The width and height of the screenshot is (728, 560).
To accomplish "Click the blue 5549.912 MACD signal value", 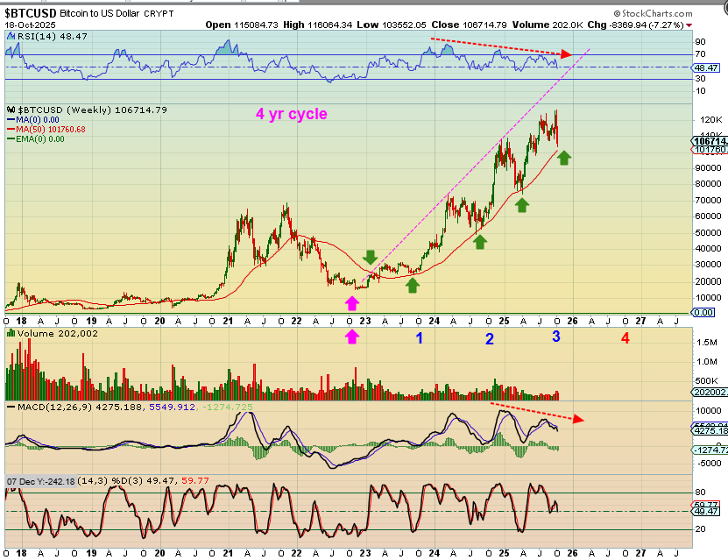I will pyautogui.click(x=172, y=408).
